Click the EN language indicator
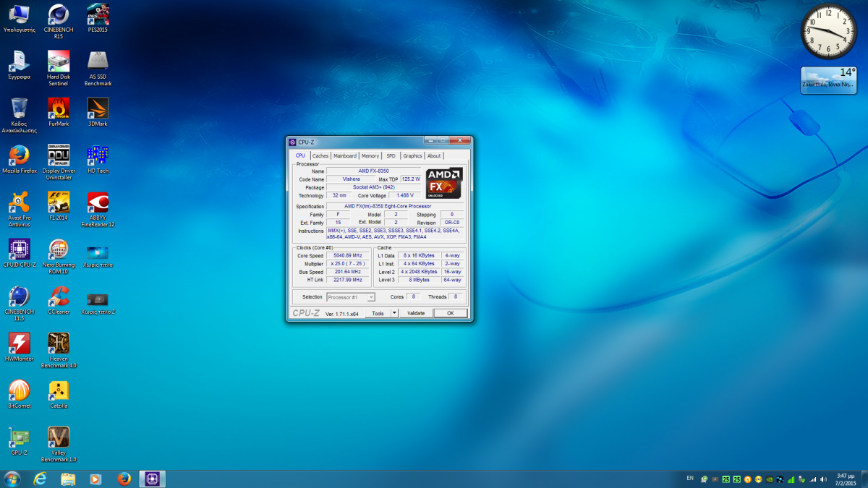Screen dimensions: 868x488 689,479
